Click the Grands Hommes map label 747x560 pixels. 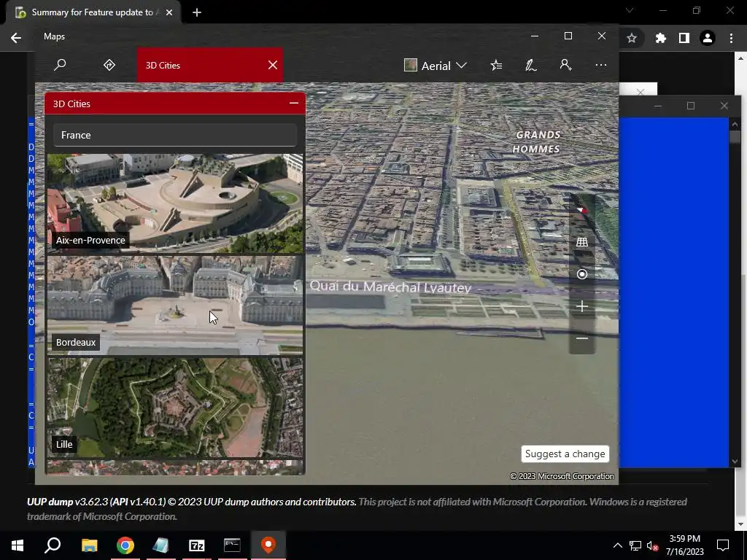(x=538, y=142)
